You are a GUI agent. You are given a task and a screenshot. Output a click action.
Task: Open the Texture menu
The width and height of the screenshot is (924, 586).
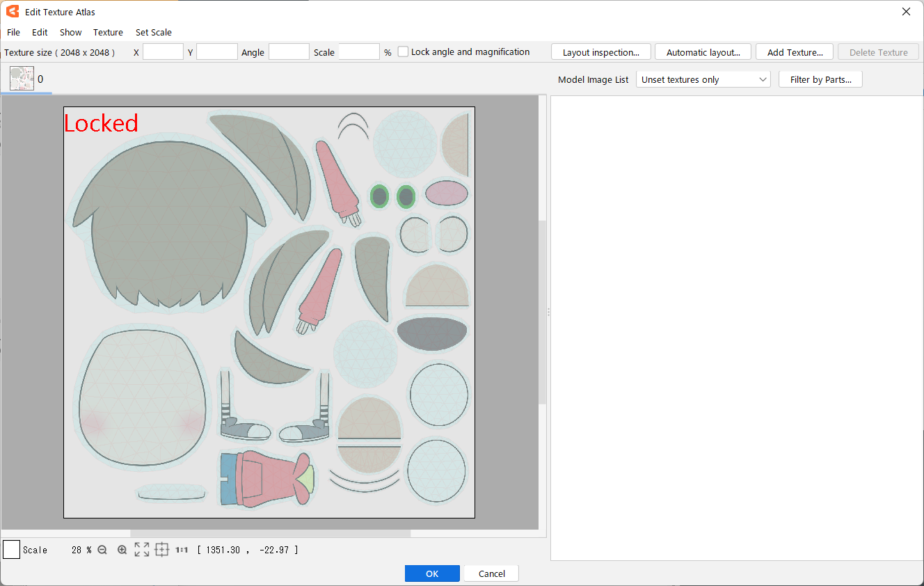(108, 33)
